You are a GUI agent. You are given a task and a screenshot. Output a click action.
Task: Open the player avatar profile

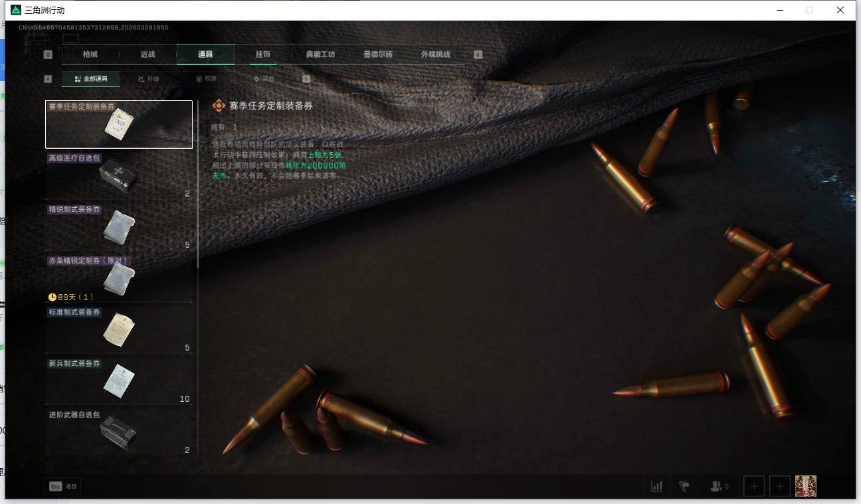pos(806,486)
